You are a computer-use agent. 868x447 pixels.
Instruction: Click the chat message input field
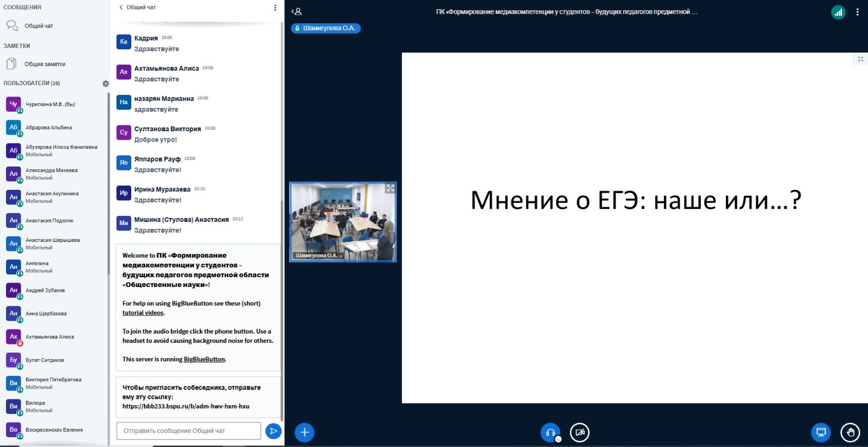tap(188, 431)
